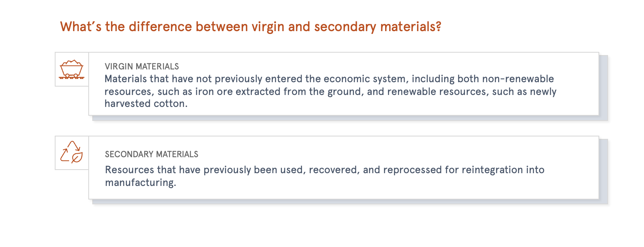Click the mining cart icon
Viewport: 644px width, 247px height.
[x=72, y=69]
